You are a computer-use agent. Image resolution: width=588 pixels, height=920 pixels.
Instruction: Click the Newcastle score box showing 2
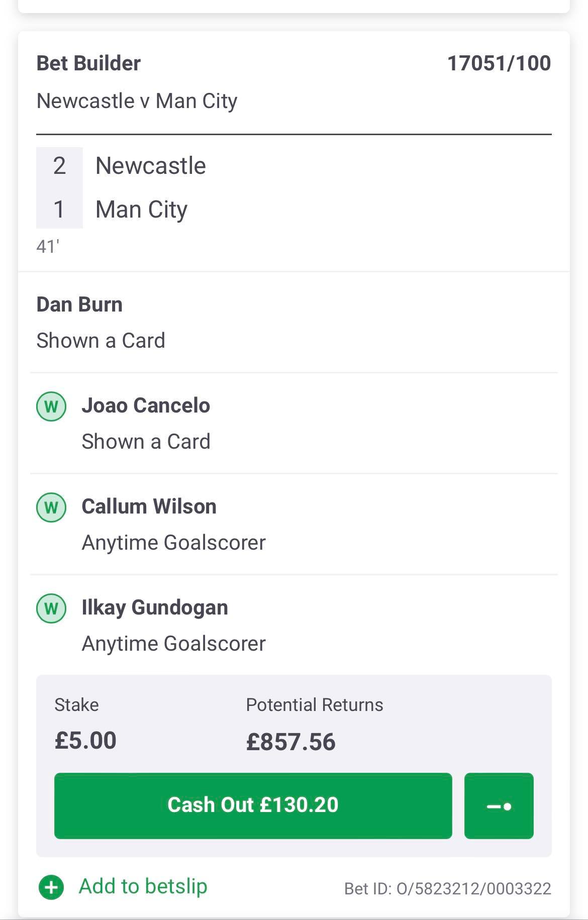(59, 166)
